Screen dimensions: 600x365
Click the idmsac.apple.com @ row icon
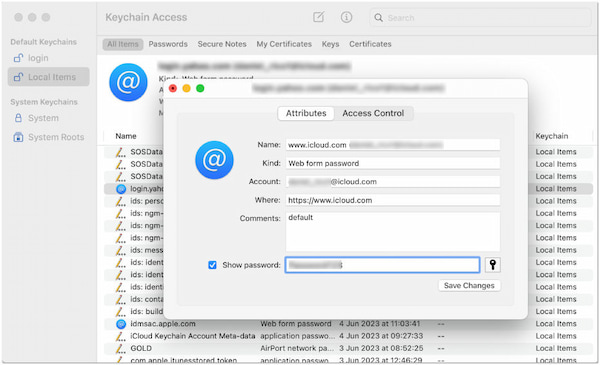click(x=121, y=324)
